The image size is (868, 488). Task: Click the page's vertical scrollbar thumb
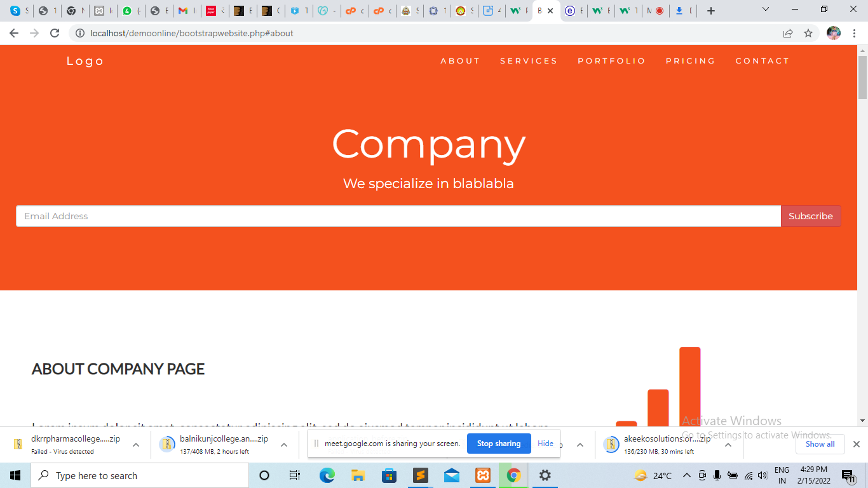click(862, 78)
